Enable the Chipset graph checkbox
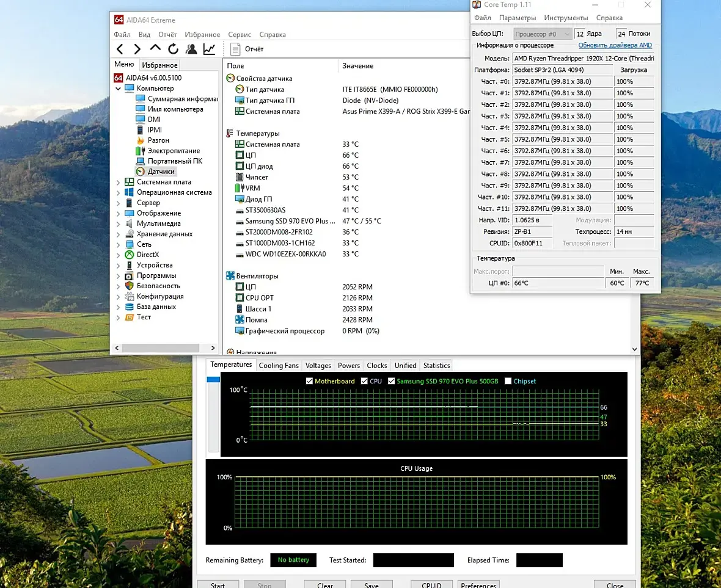Image resolution: width=721 pixels, height=588 pixels. click(508, 381)
